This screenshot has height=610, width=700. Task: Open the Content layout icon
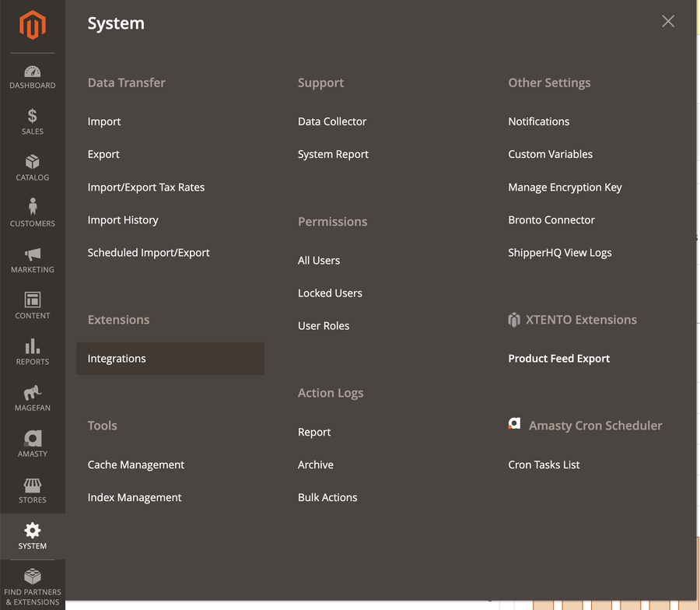point(33,300)
